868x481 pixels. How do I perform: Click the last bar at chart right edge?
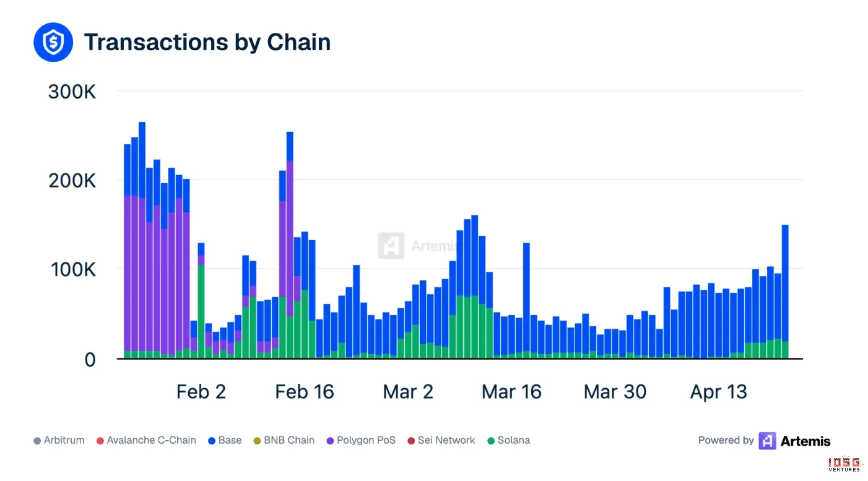tap(785, 292)
